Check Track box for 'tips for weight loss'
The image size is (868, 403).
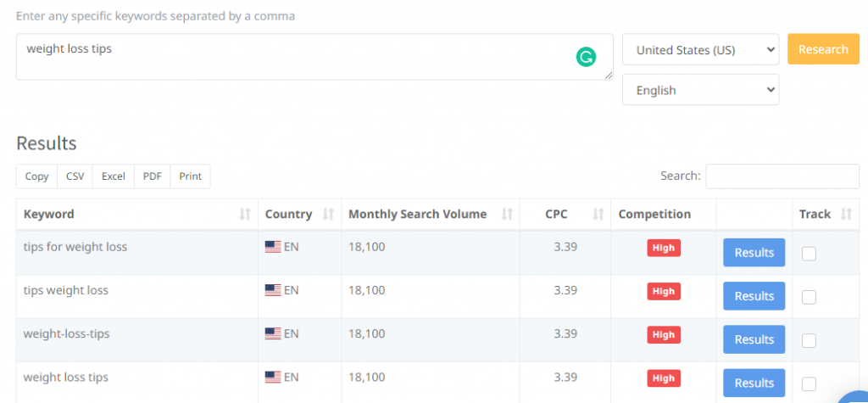[809, 253]
